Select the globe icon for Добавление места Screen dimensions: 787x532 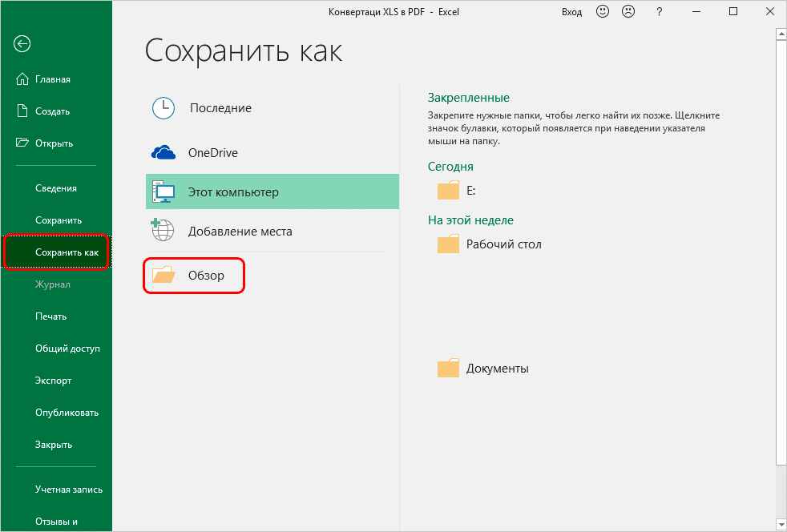[163, 230]
